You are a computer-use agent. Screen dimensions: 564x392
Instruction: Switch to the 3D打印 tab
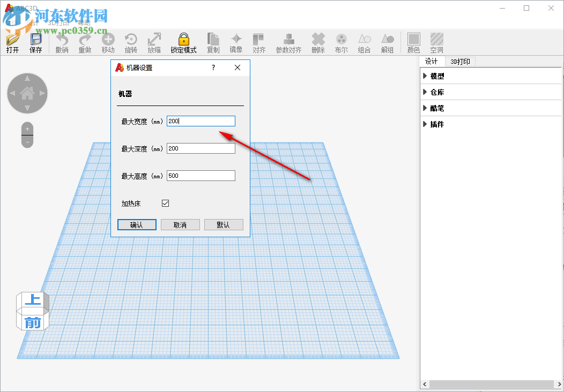pos(460,62)
